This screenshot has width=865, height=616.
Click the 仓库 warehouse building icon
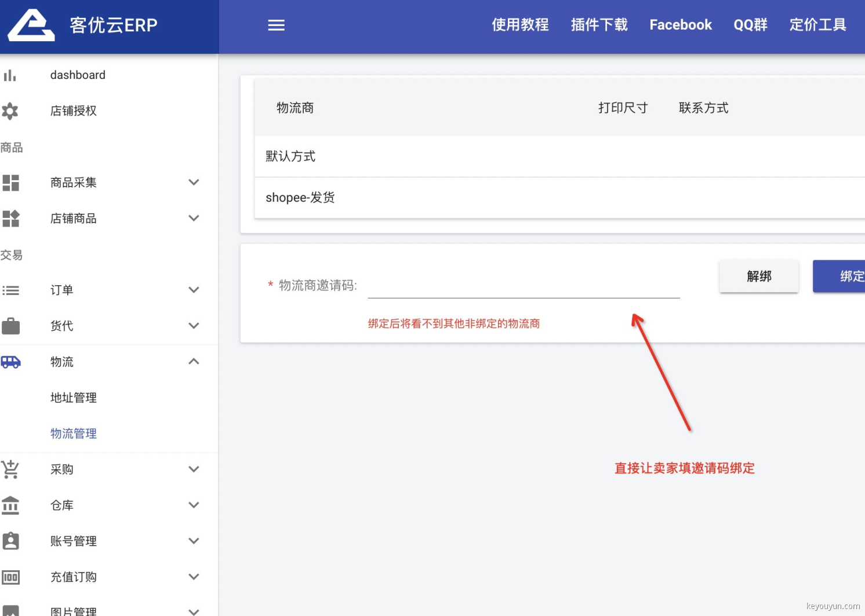pyautogui.click(x=10, y=505)
